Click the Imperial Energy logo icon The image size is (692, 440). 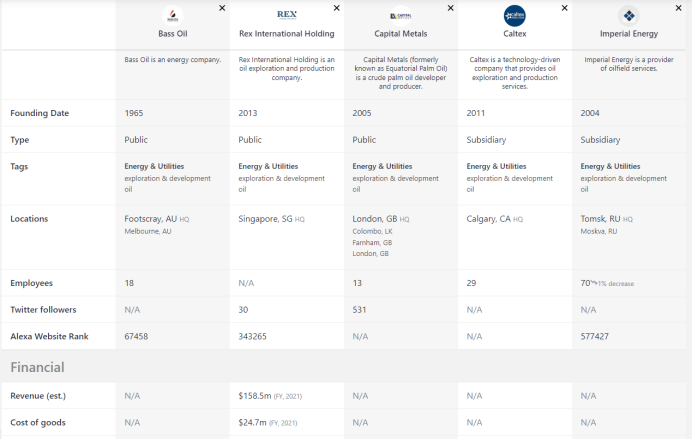pyautogui.click(x=628, y=15)
